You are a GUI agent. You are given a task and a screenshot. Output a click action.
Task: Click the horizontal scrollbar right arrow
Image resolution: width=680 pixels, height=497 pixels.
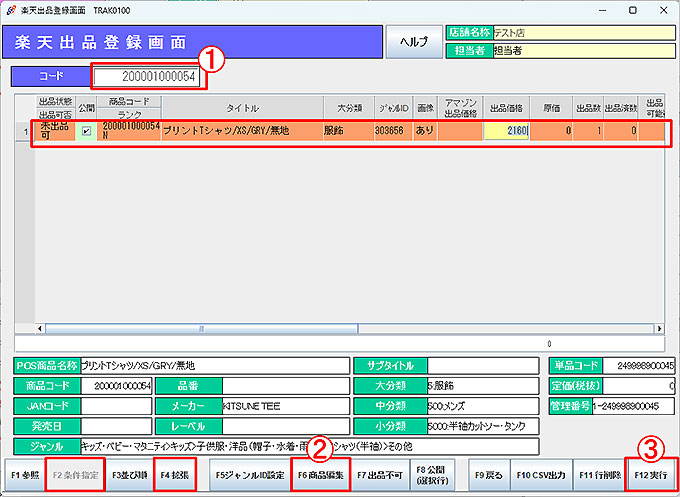[656, 328]
